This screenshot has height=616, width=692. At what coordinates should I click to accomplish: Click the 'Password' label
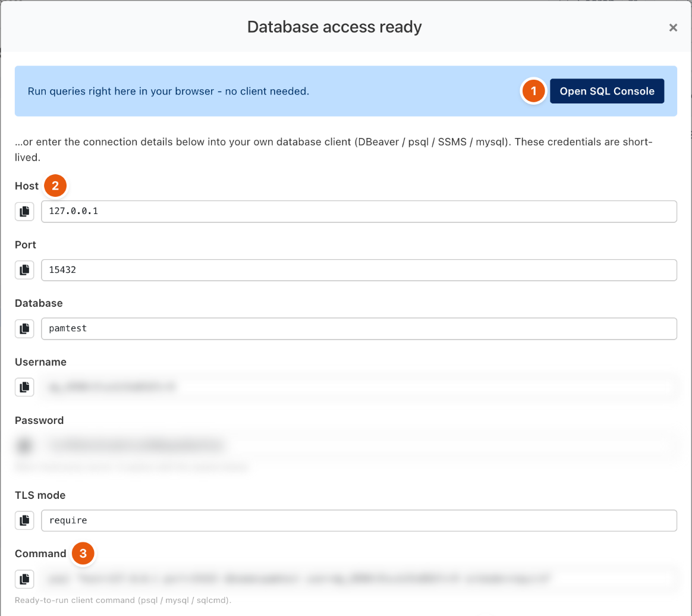point(39,420)
